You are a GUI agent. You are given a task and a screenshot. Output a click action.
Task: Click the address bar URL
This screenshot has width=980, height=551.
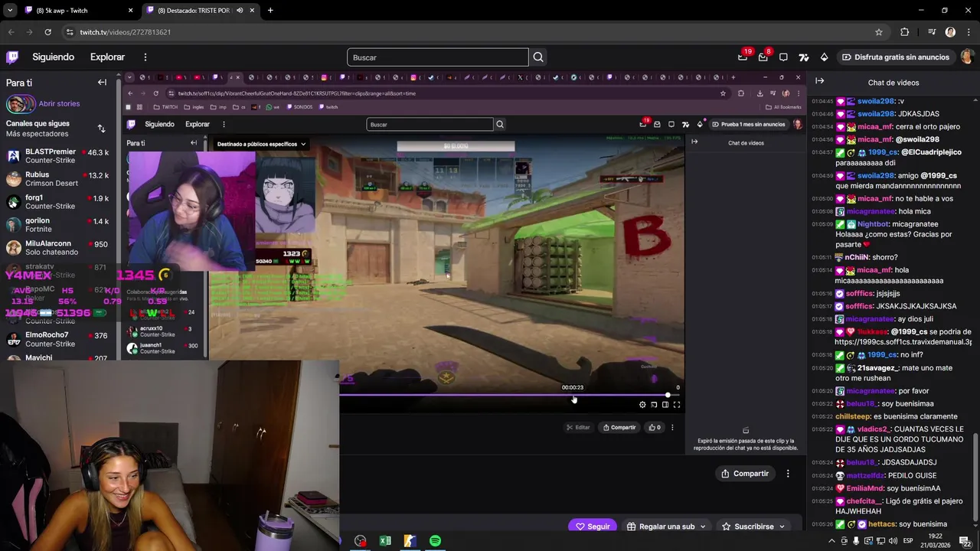click(x=126, y=32)
